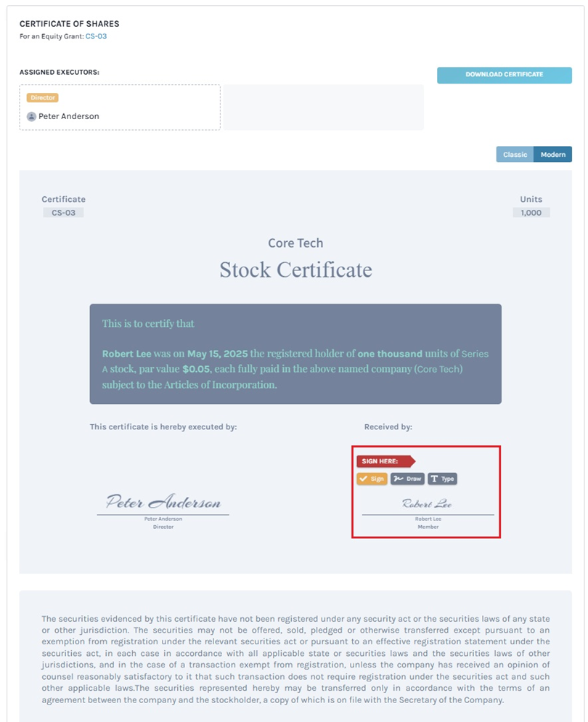Image resolution: width=588 pixels, height=722 pixels.
Task: Open the CS-03 equity grant link
Action: 96,36
